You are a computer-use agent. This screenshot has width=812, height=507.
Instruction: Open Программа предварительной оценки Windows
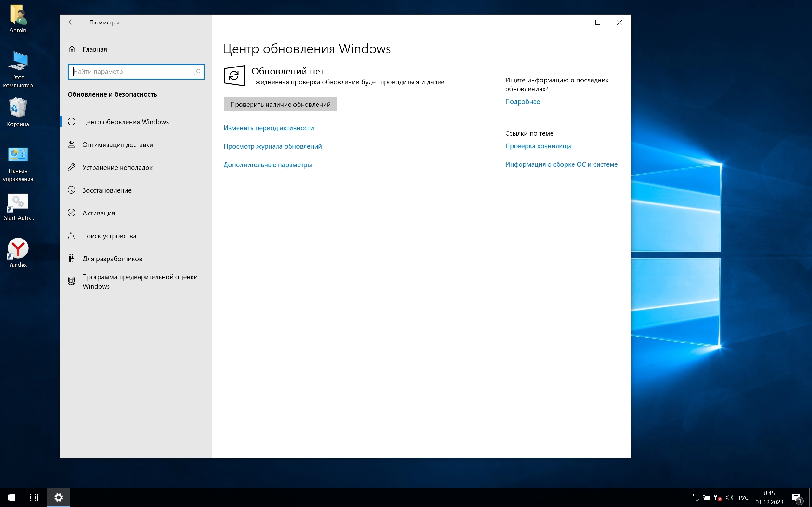click(x=140, y=281)
